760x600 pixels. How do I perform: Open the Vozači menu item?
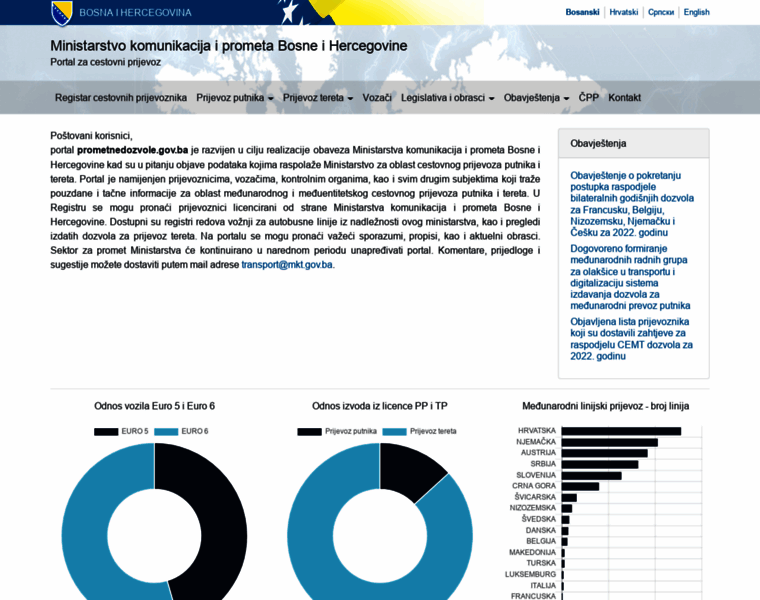click(377, 97)
